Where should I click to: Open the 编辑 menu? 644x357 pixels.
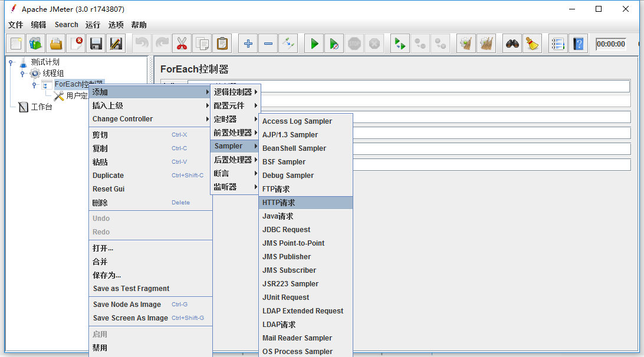tap(38, 25)
